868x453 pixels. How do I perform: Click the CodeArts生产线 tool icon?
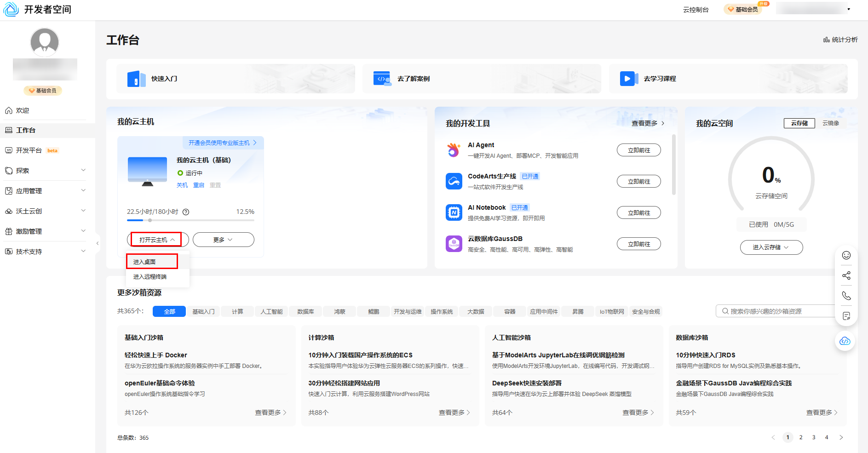click(454, 181)
